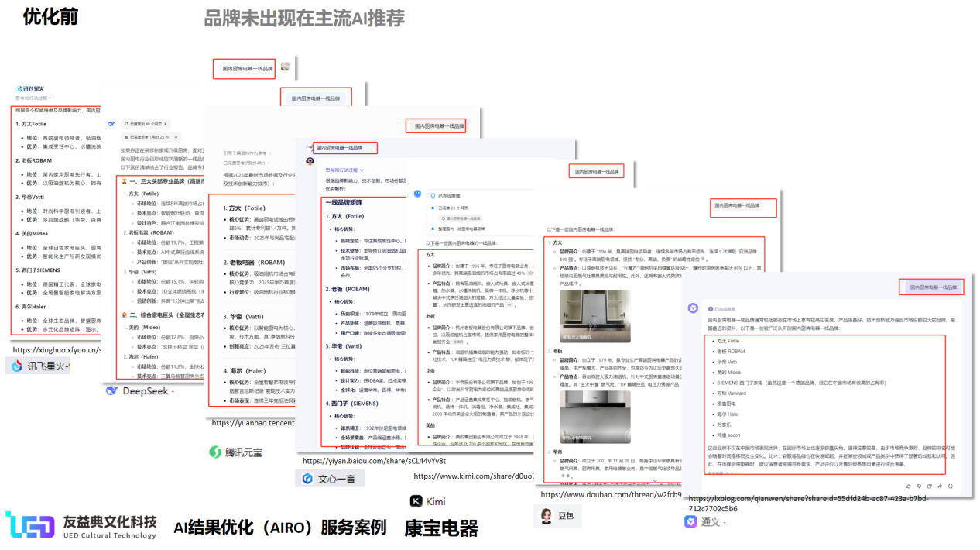Click the slide title 品牌未出现在主流AI推荐

pyautogui.click(x=304, y=18)
